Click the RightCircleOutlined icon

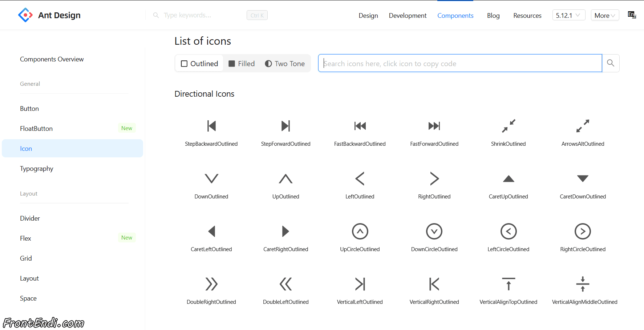tap(583, 232)
